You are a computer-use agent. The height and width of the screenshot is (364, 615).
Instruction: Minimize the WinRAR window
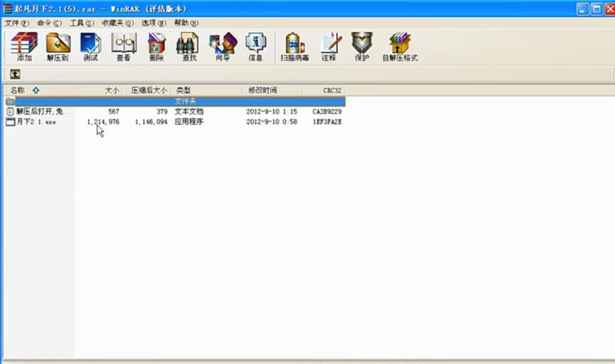[x=582, y=9]
